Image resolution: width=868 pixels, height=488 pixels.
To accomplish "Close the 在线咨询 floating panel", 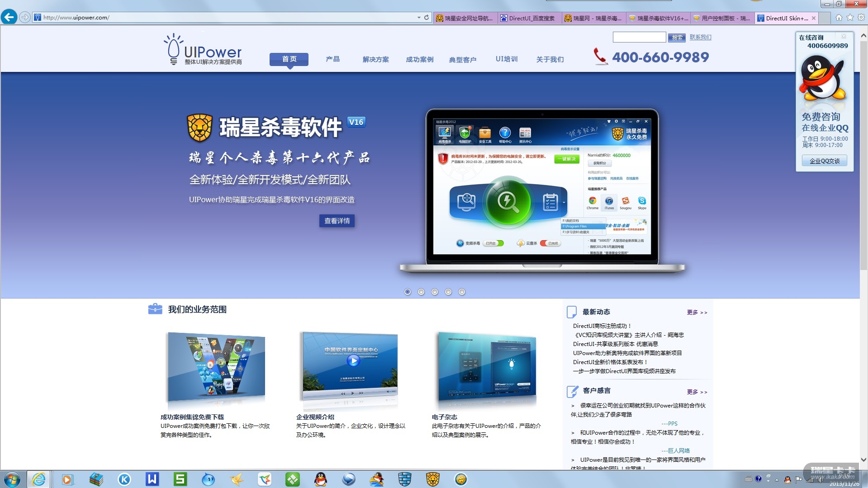I will click(844, 37).
